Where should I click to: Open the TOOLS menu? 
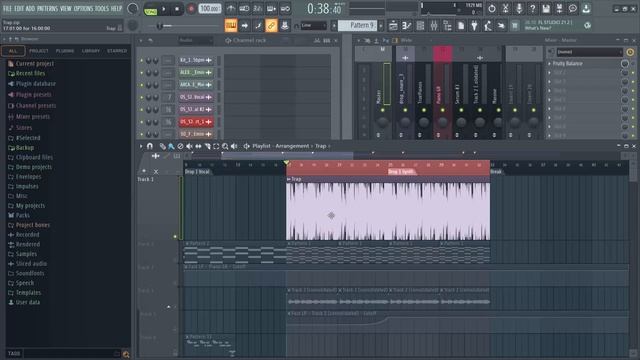[x=102, y=8]
